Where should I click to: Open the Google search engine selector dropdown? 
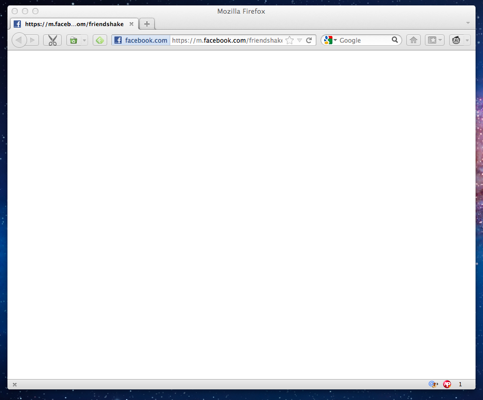click(330, 40)
